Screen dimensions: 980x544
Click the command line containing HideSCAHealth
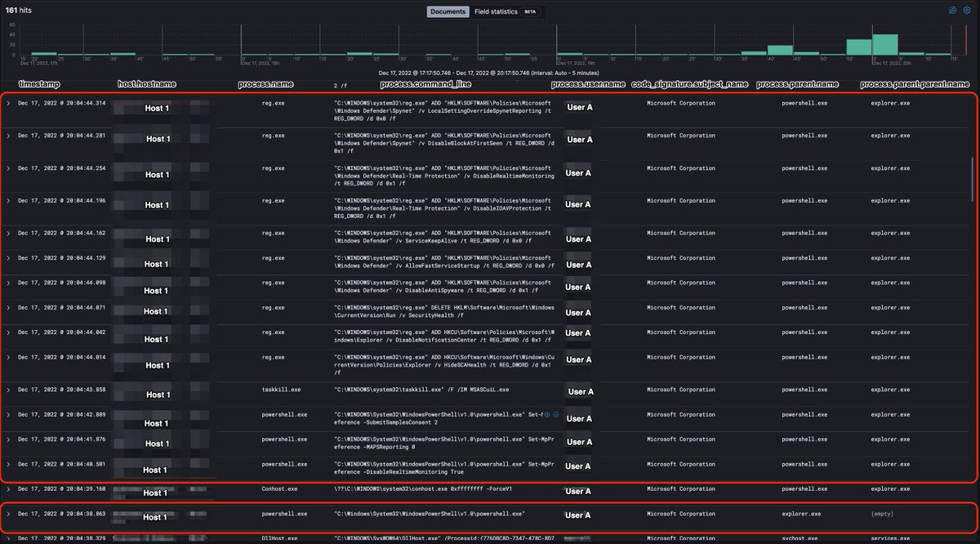(x=444, y=364)
